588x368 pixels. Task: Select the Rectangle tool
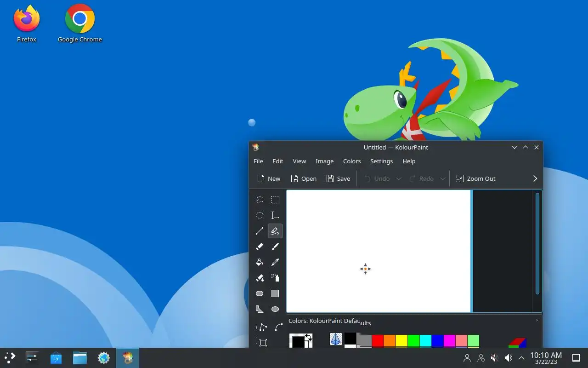pyautogui.click(x=275, y=293)
